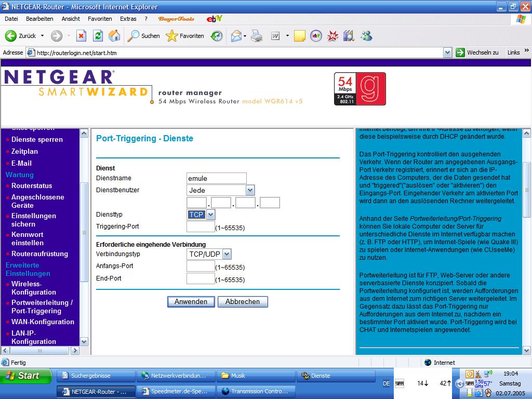Open the Ansicht menu
This screenshot has height=399, width=532.
pos(71,19)
